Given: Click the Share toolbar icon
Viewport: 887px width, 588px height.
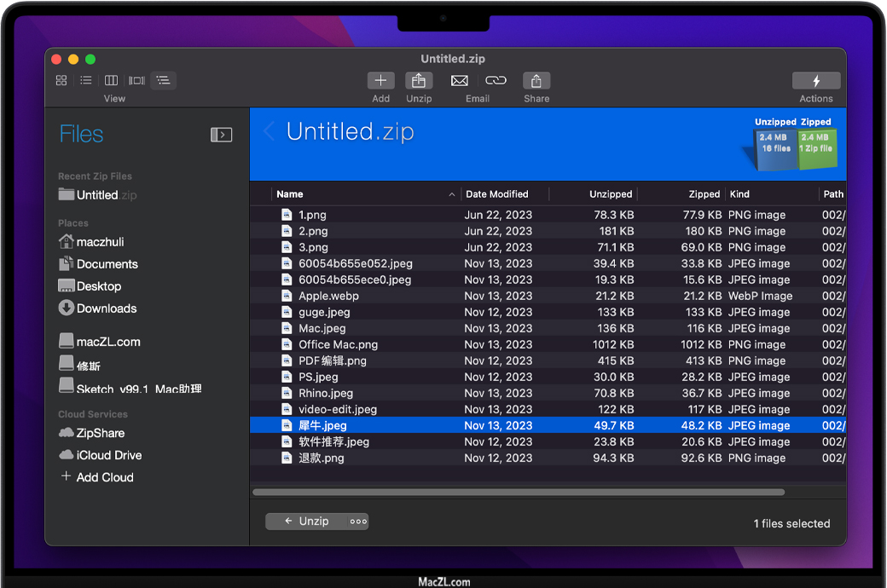Looking at the screenshot, I should pyautogui.click(x=536, y=81).
